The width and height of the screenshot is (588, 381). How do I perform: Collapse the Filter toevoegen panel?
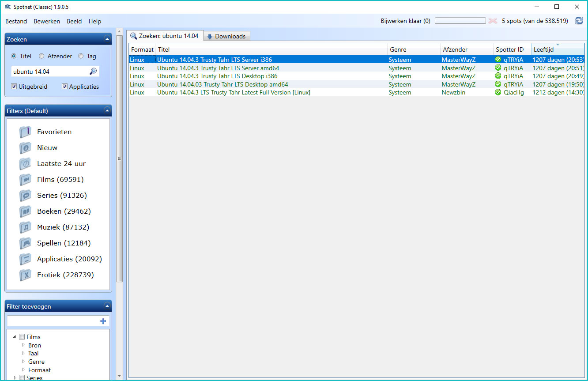pos(107,306)
